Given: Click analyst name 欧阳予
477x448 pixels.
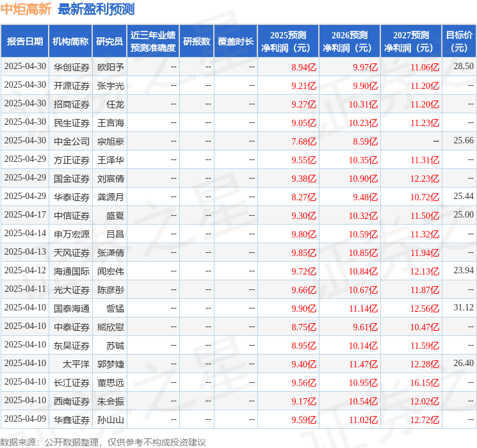Looking at the screenshot, I should [110, 67].
